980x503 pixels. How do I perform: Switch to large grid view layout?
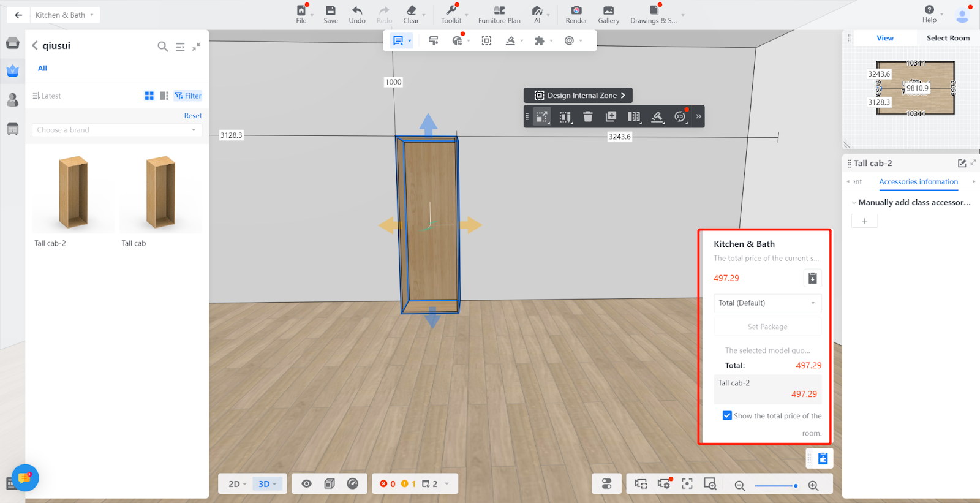coord(149,96)
